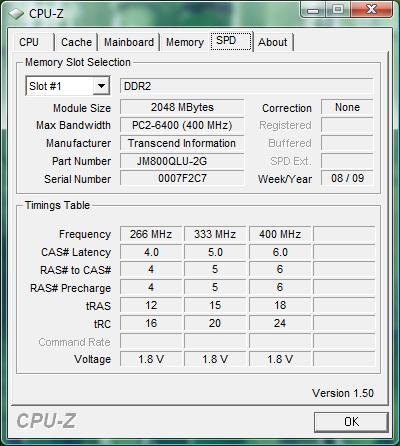
Task: Go to the About tab
Action: point(273,42)
